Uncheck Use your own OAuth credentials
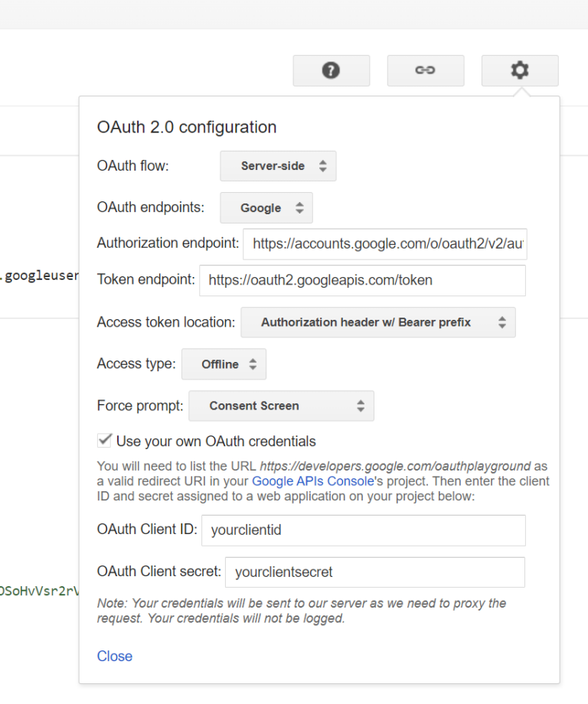 pos(104,440)
